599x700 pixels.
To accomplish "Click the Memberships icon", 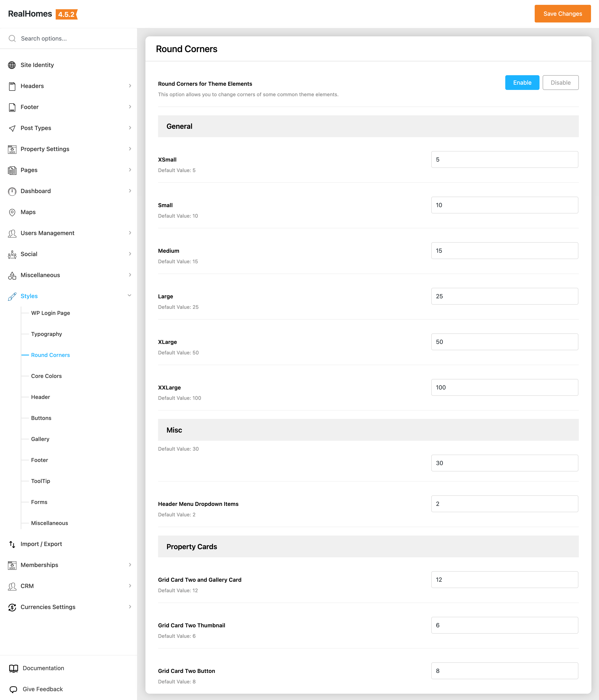I will pos(12,565).
